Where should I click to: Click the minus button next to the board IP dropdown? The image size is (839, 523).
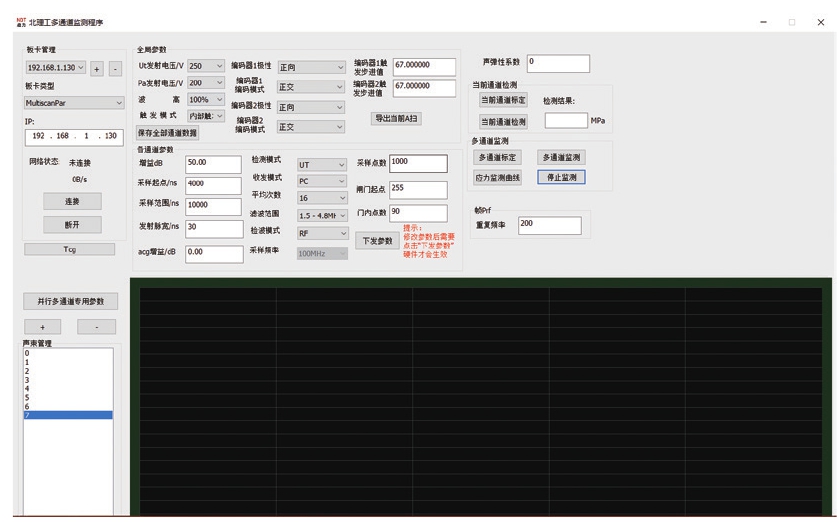click(x=115, y=69)
